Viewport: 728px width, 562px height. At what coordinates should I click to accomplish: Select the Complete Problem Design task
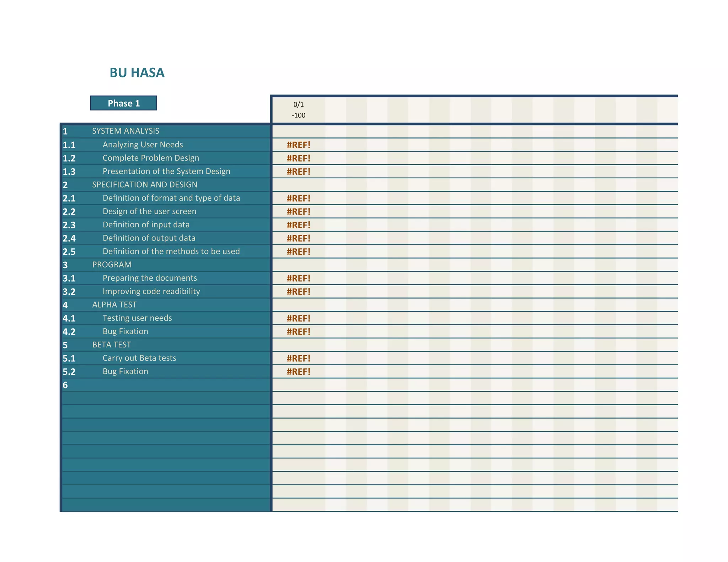click(x=151, y=158)
